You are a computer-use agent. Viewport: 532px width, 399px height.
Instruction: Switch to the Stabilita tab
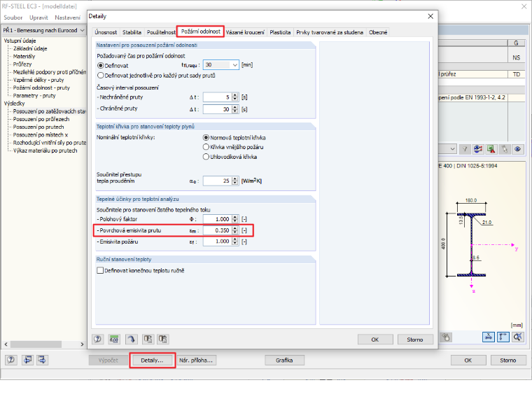[x=132, y=32]
